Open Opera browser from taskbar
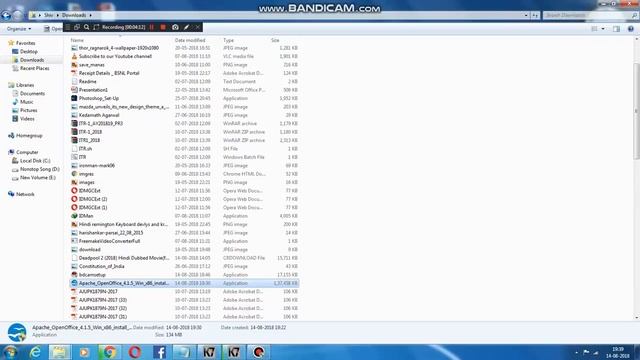Image resolution: width=640 pixels, height=360 pixels. 135,352
